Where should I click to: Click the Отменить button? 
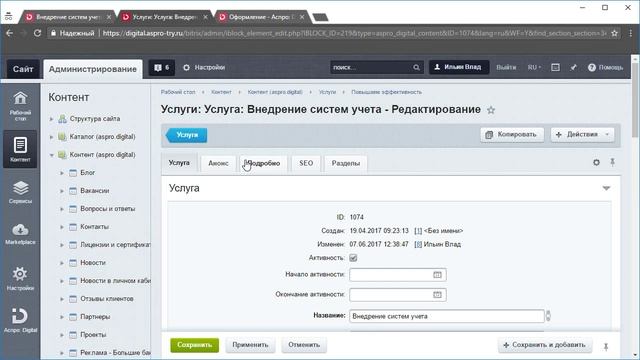[x=304, y=345]
